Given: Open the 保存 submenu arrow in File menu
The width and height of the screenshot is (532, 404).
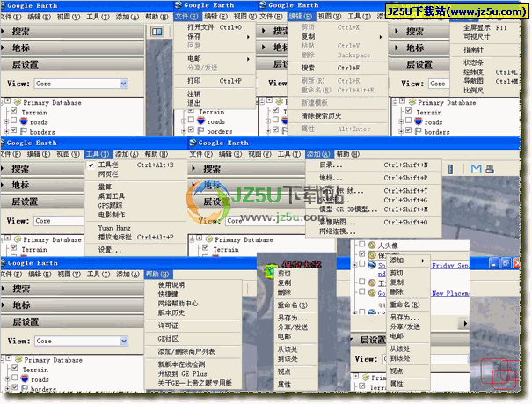Looking at the screenshot, I should point(248,37).
